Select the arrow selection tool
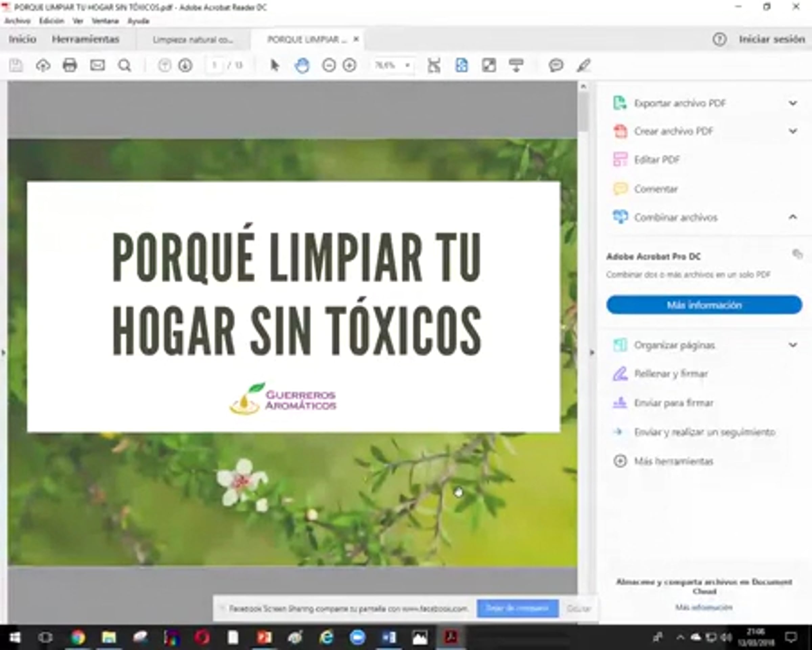 click(275, 66)
